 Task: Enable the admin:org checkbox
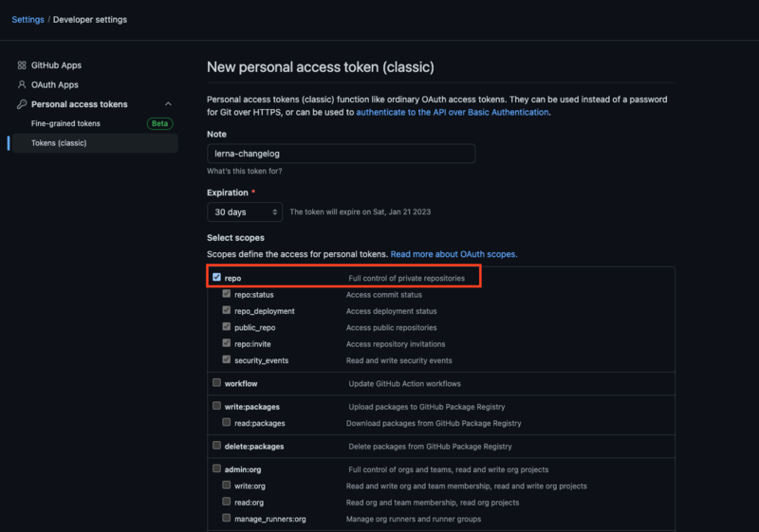coord(216,468)
